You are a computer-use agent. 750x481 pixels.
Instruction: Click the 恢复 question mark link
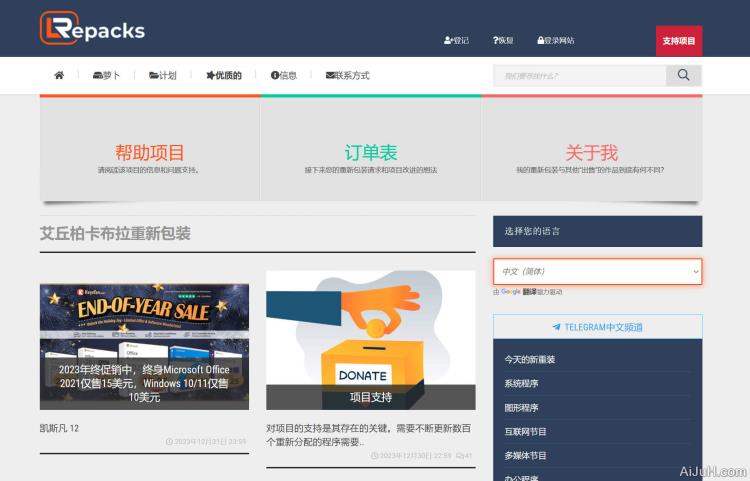coord(503,41)
